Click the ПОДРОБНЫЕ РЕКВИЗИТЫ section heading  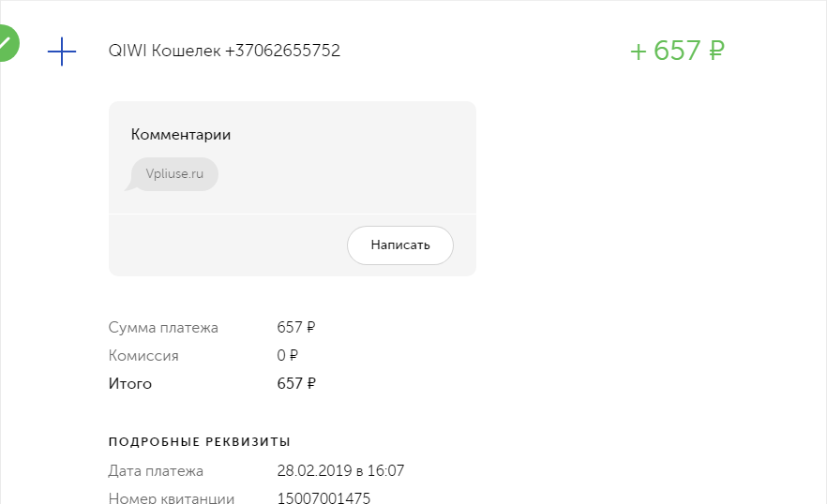pos(200,442)
